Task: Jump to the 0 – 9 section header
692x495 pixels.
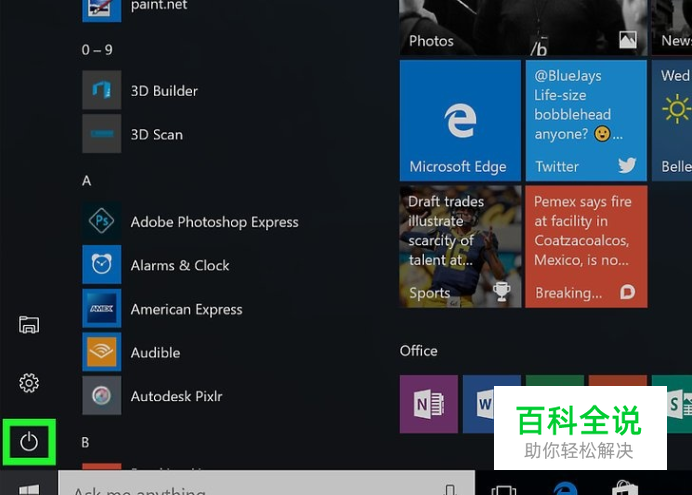Action: tap(97, 49)
